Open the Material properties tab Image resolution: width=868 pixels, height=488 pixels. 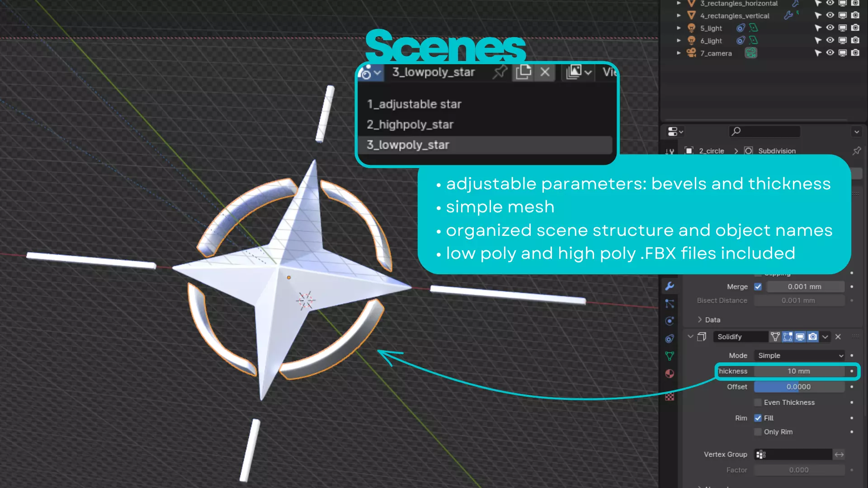click(670, 373)
